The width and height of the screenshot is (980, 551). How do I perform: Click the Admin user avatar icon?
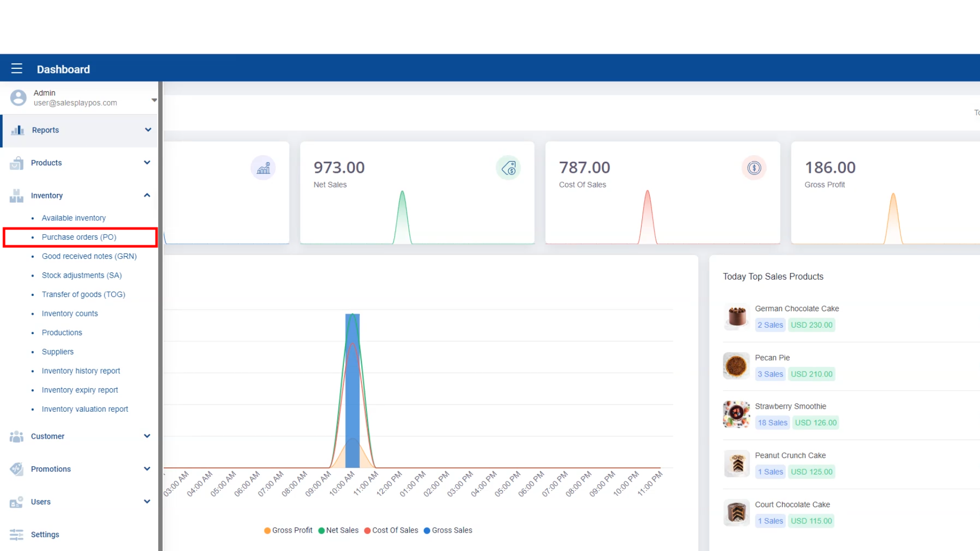[x=18, y=98]
